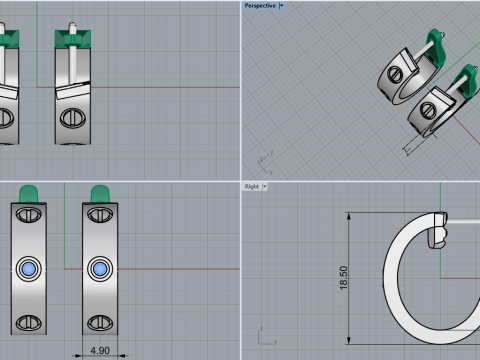
Task: Click the world axes icon in Perspective viewport
Action: click(266, 162)
